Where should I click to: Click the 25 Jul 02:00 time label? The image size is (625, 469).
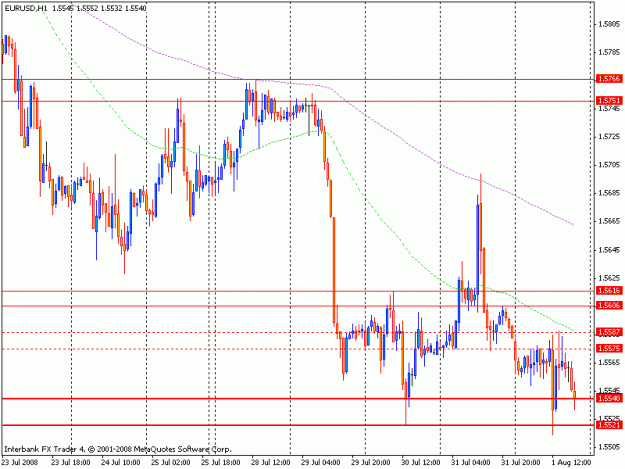(171, 462)
